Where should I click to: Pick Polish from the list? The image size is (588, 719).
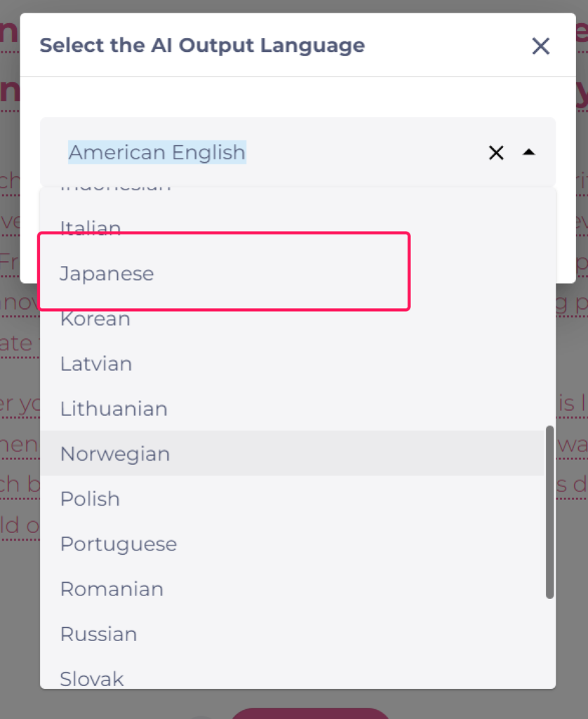point(90,499)
